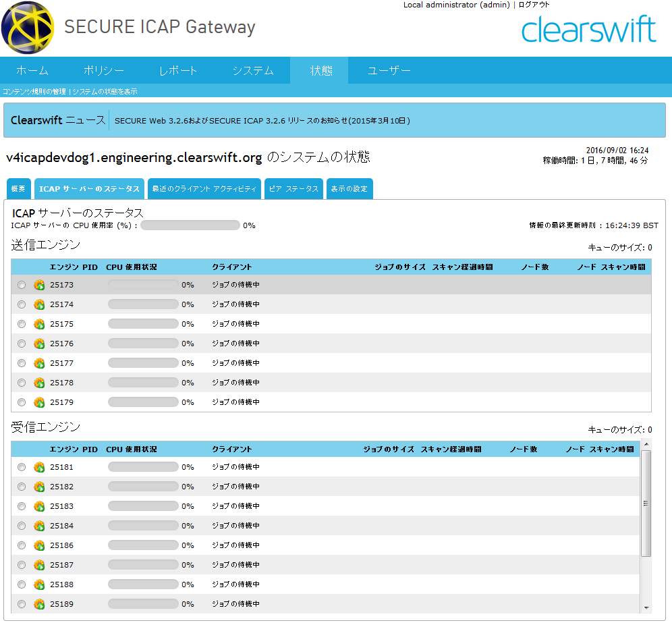Click the clearswift brand logo
The width and height of the screenshot is (672, 627).
pyautogui.click(x=588, y=29)
